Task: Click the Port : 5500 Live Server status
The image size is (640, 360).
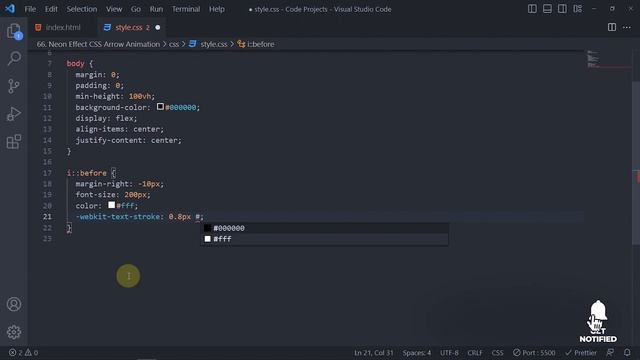Action: (534, 353)
